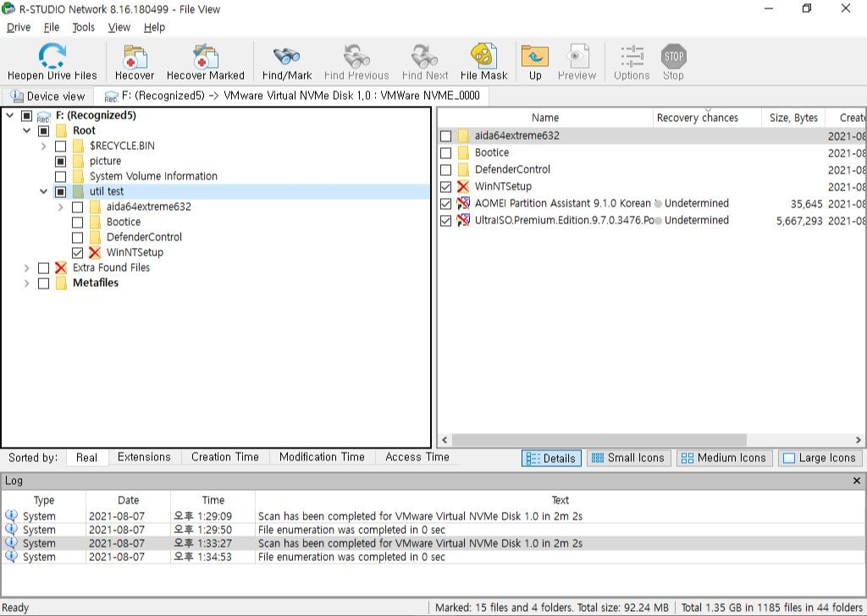Click the $RECYCLE.BIN folder icon in the tree

[x=79, y=146]
